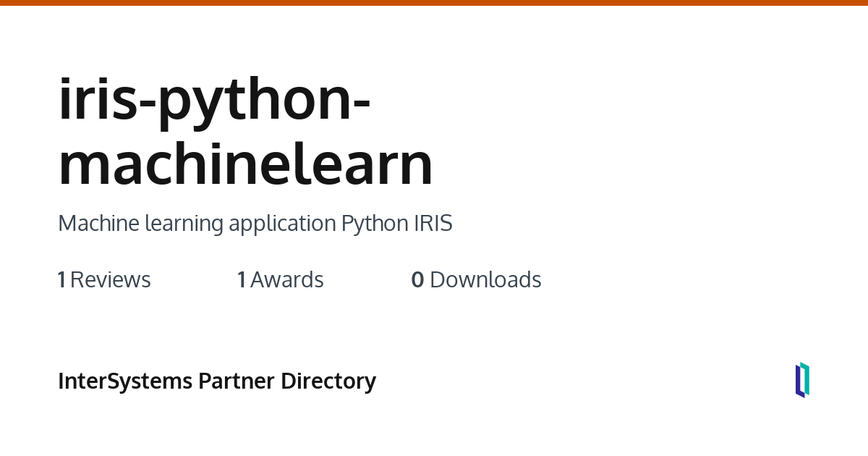Click the "InterSystems Partner Directory" text
The image size is (868, 456).
pyautogui.click(x=217, y=381)
